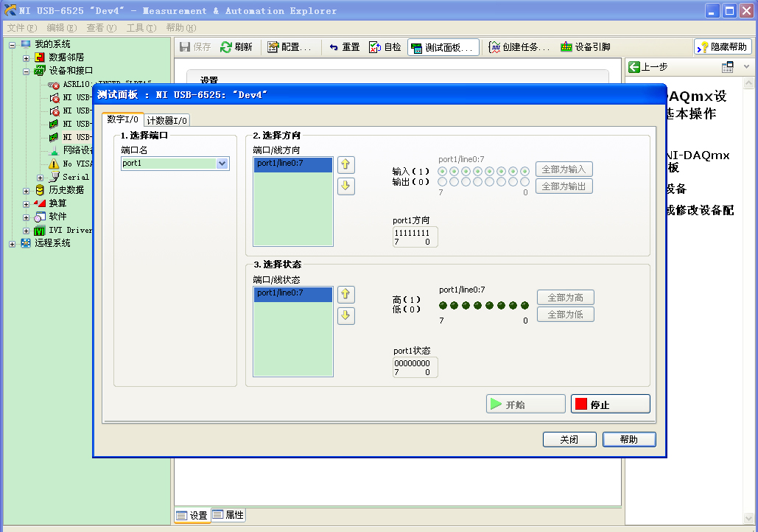Switch to 数字I/O tab
Image resolution: width=758 pixels, height=532 pixels.
pyautogui.click(x=123, y=119)
